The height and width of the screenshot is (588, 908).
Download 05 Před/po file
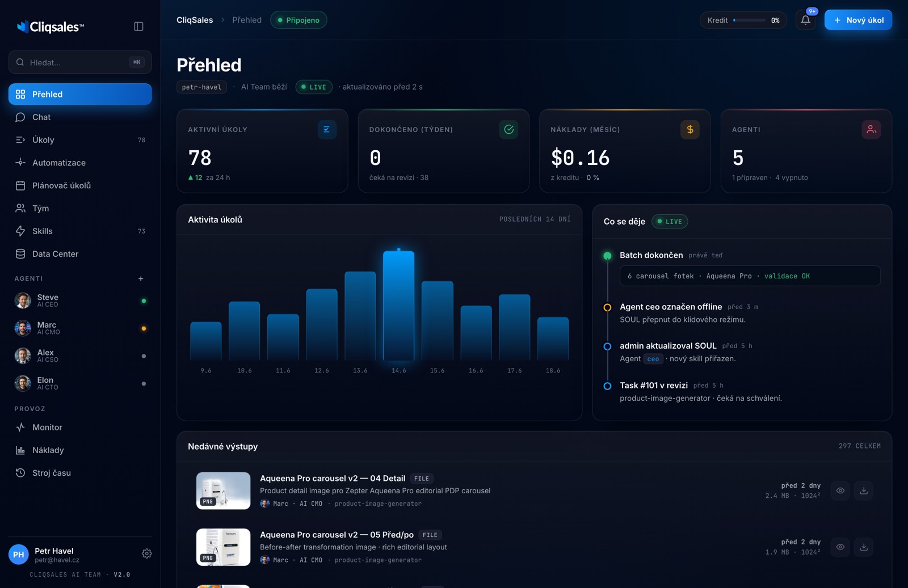point(864,547)
